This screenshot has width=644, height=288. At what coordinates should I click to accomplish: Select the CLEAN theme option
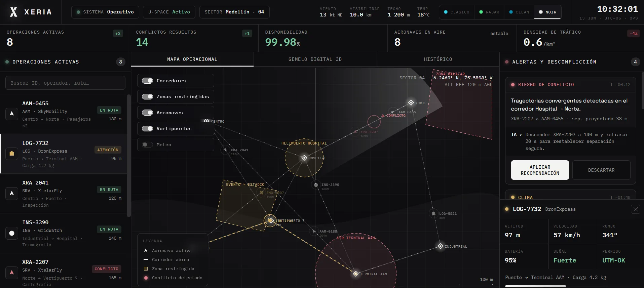519,12
